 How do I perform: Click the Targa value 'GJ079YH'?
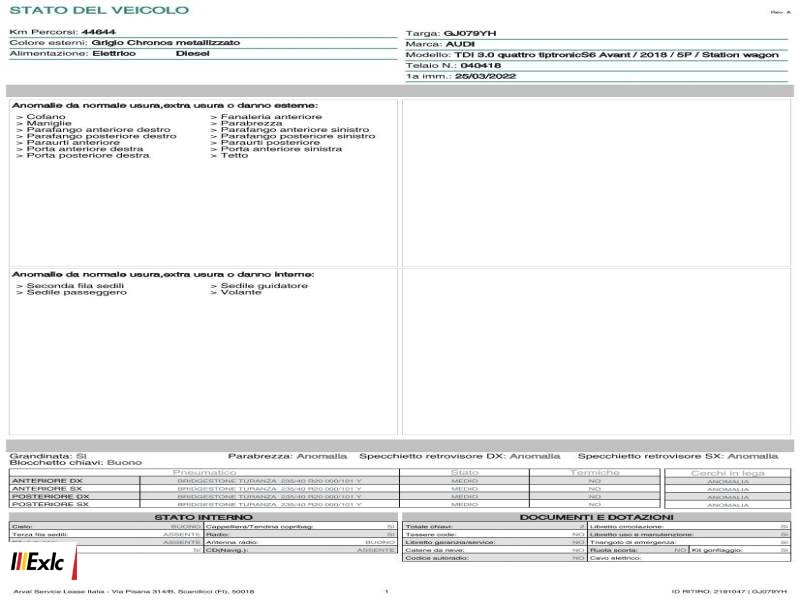[469, 34]
